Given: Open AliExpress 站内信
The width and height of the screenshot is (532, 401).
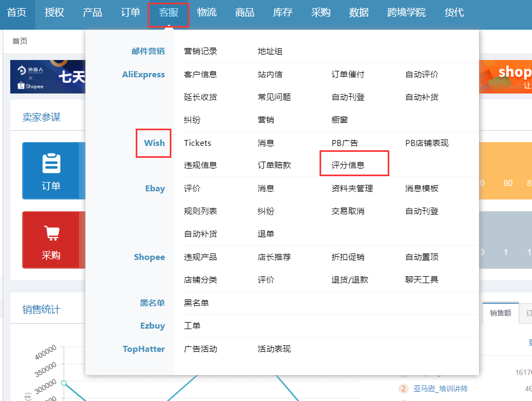Looking at the screenshot, I should point(270,74).
